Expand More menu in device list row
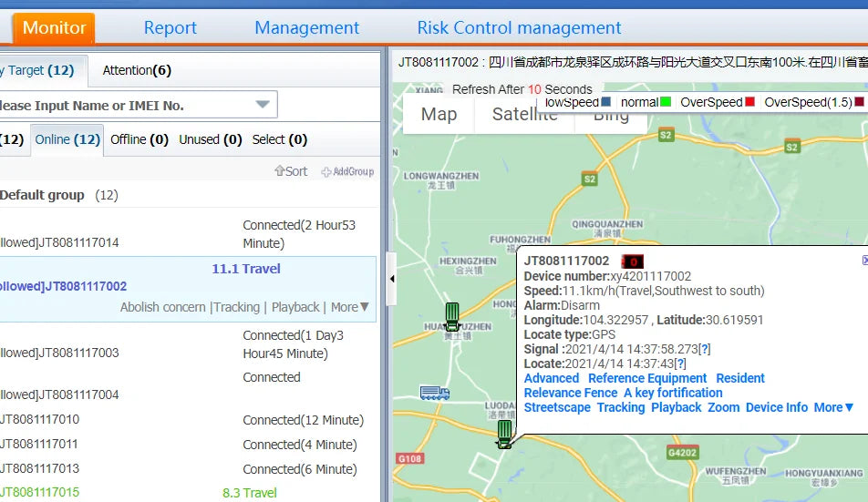The image size is (868, 502). pos(350,307)
